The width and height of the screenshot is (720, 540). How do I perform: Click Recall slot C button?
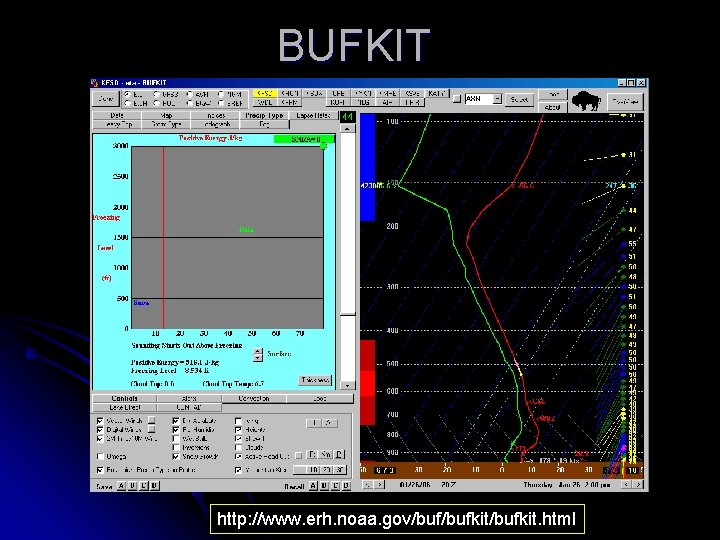click(336, 486)
